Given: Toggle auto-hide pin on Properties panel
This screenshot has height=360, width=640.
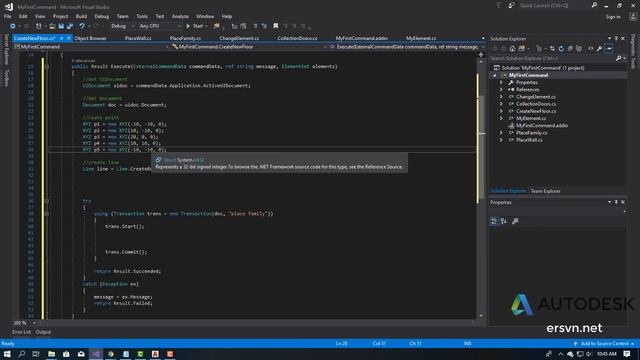Looking at the screenshot, I should pos(616,202).
